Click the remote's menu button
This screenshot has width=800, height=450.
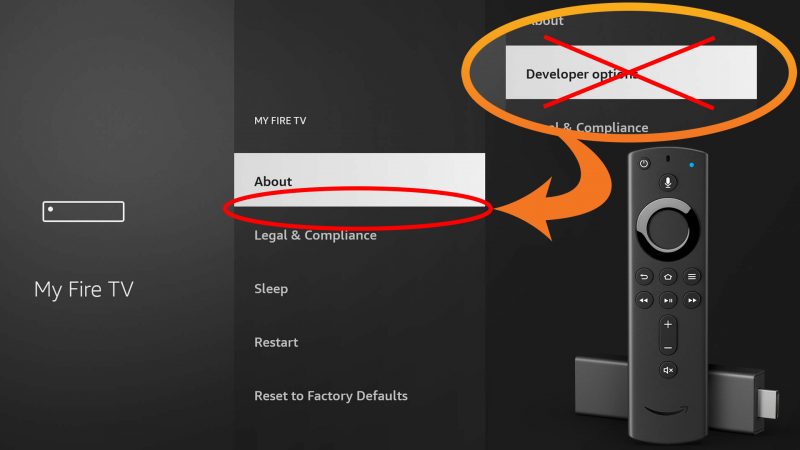coord(692,277)
